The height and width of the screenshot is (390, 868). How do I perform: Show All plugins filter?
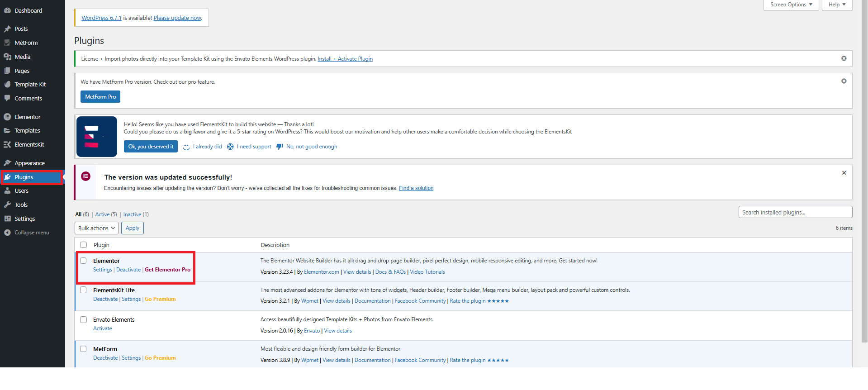(x=82, y=214)
